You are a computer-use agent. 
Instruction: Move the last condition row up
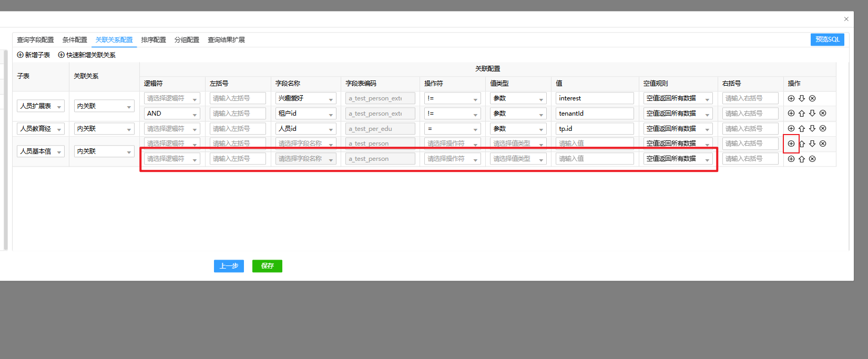[x=801, y=159]
